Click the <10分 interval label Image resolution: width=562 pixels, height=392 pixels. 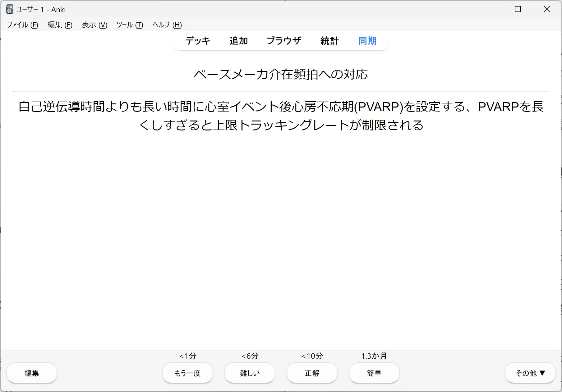[x=312, y=356]
